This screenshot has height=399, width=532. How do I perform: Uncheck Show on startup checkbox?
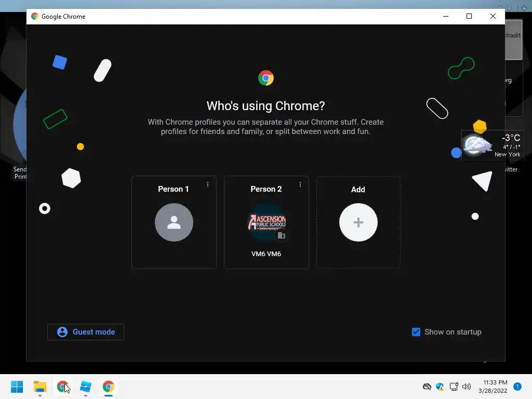pos(416,332)
